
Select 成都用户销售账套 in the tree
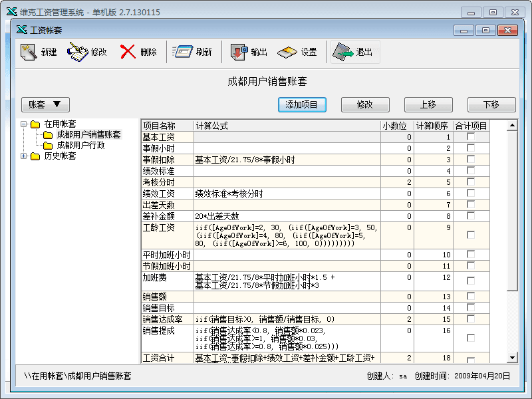click(88, 135)
